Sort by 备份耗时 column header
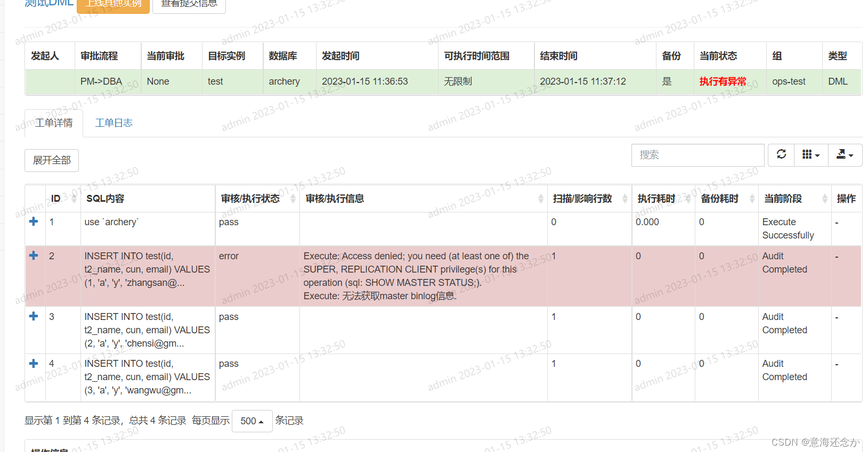 pos(727,199)
